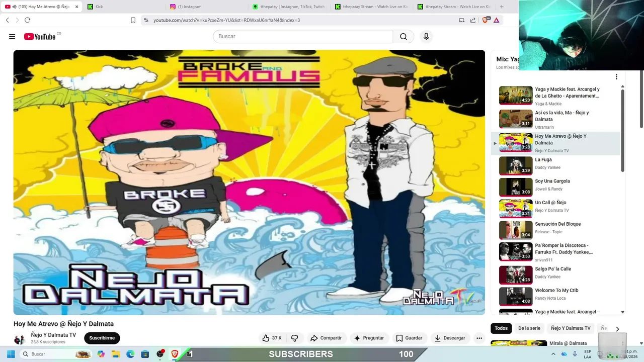Open the Windows Start menu

11,354
